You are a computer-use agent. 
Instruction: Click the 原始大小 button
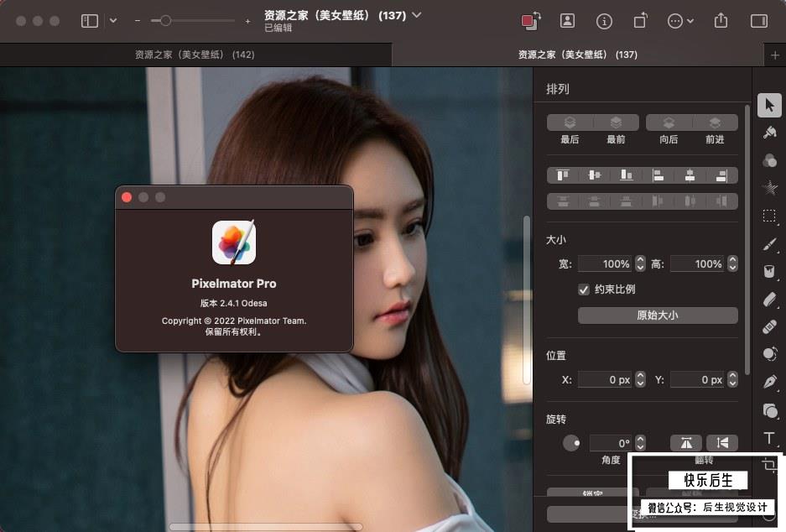pyautogui.click(x=658, y=316)
